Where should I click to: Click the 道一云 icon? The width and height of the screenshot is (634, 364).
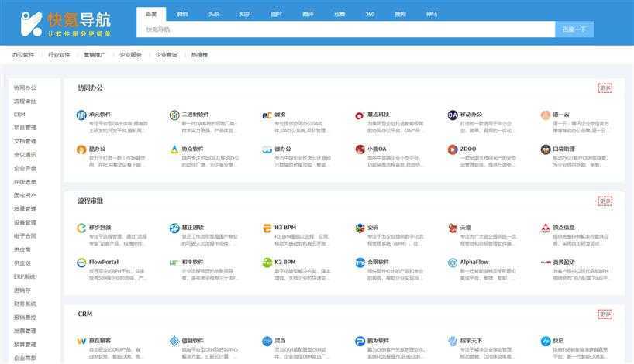546,115
